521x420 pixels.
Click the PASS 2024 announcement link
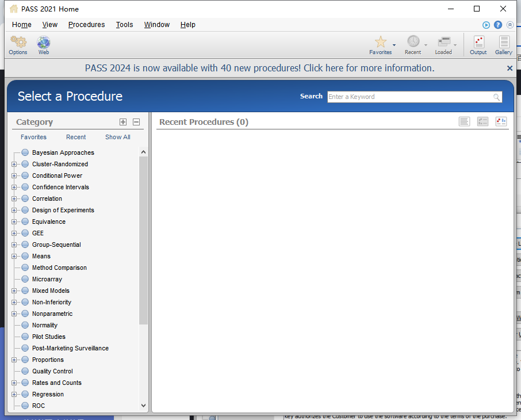tap(259, 68)
